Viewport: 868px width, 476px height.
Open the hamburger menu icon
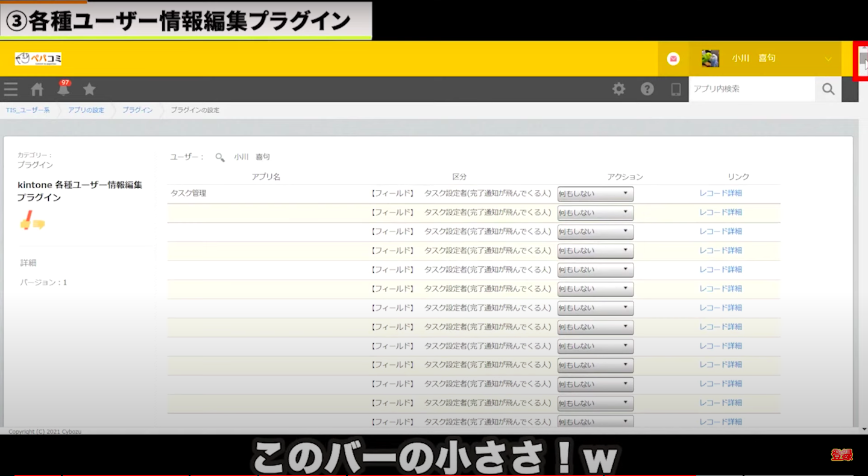click(x=11, y=90)
